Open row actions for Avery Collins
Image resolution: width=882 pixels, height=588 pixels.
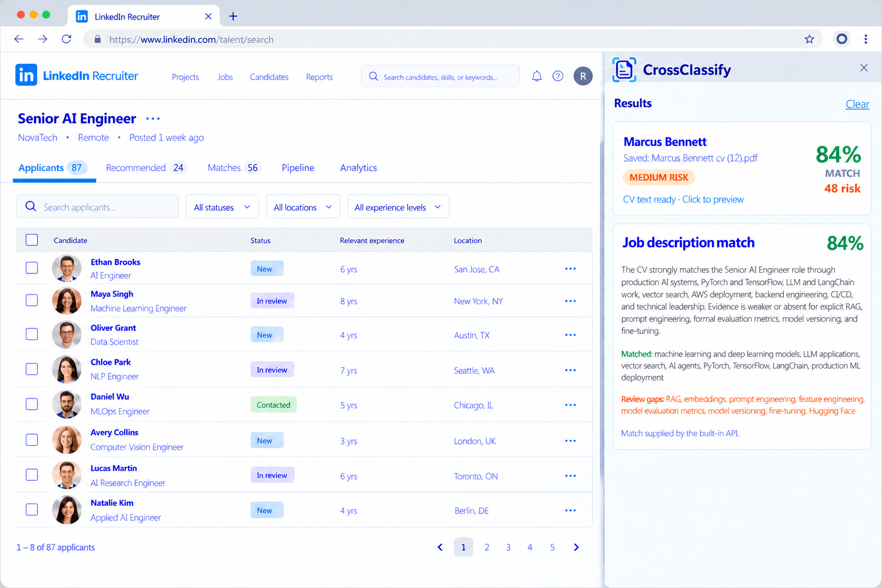click(x=570, y=441)
